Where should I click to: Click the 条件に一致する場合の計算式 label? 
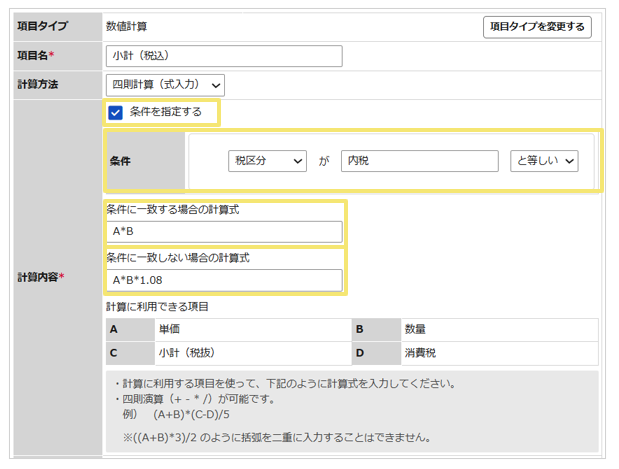click(x=173, y=210)
